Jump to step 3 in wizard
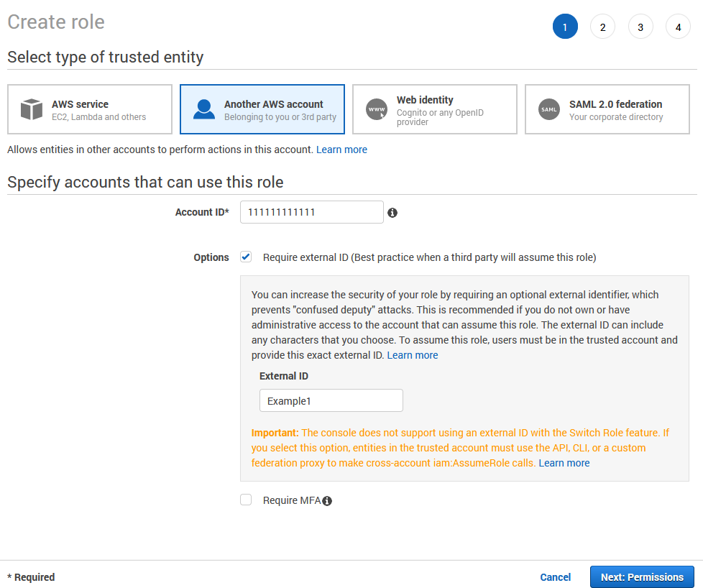Viewport: 703px width, 588px height. pos(640,27)
